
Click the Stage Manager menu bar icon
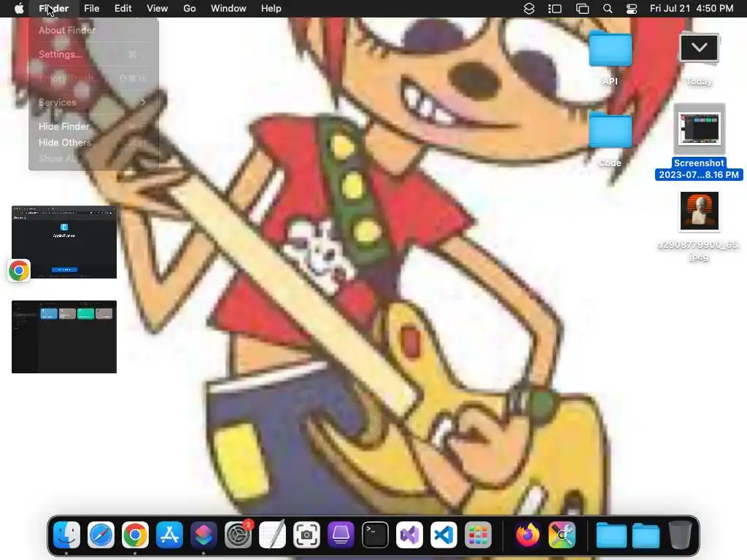point(555,9)
